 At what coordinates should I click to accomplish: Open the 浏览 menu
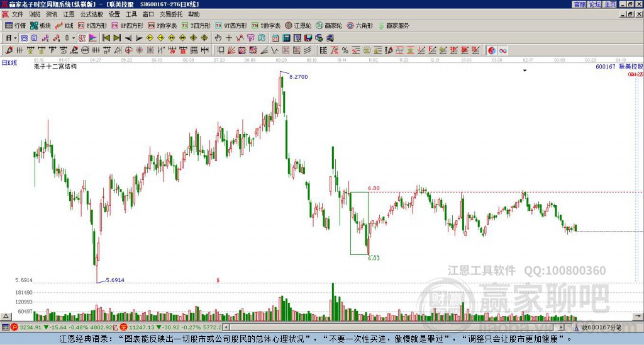(x=35, y=14)
